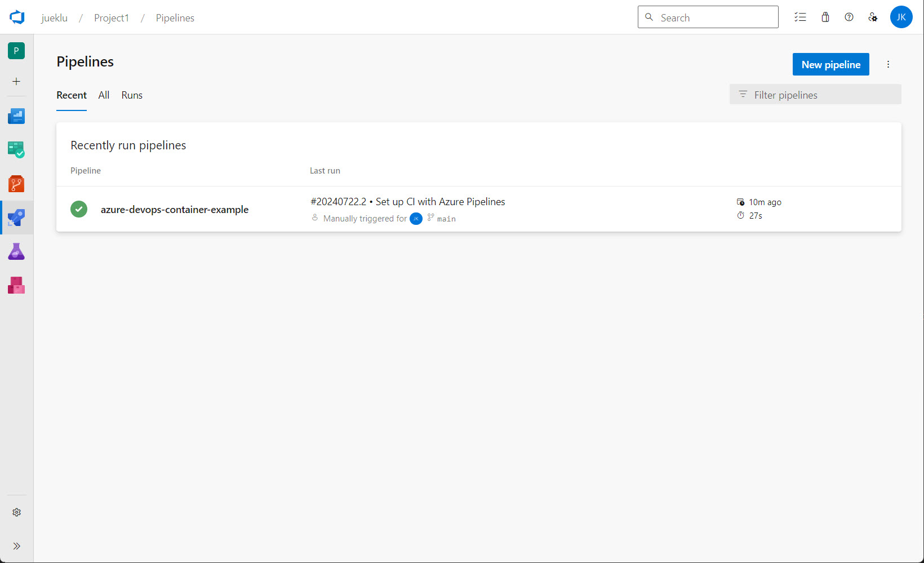Click inside the Search field
This screenshot has height=563, width=924.
(x=708, y=17)
